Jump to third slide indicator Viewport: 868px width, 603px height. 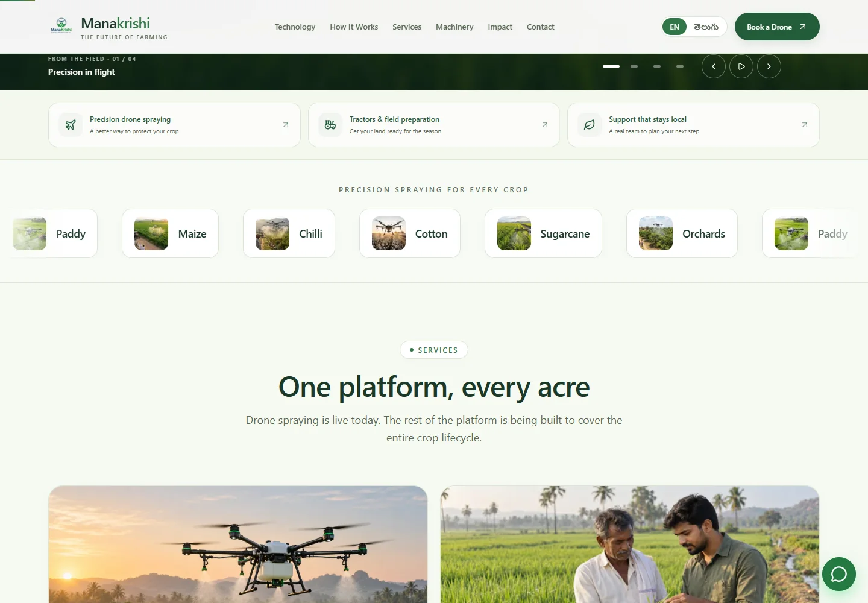657,66
